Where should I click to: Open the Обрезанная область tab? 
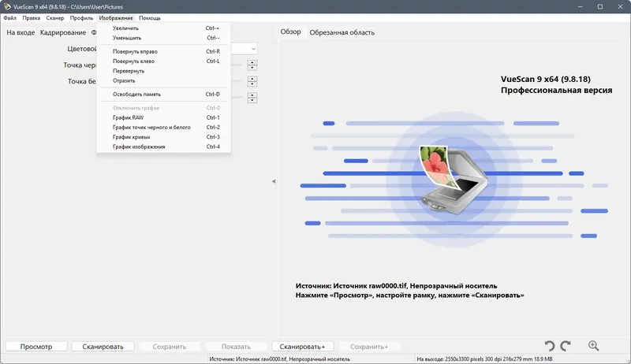click(x=342, y=32)
